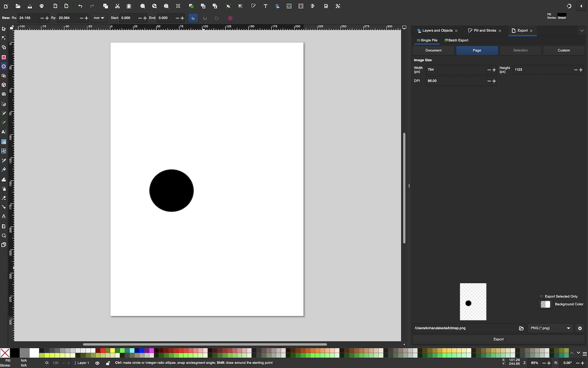
Task: Select the Ellipse tool in toolbox
Action: click(x=4, y=66)
